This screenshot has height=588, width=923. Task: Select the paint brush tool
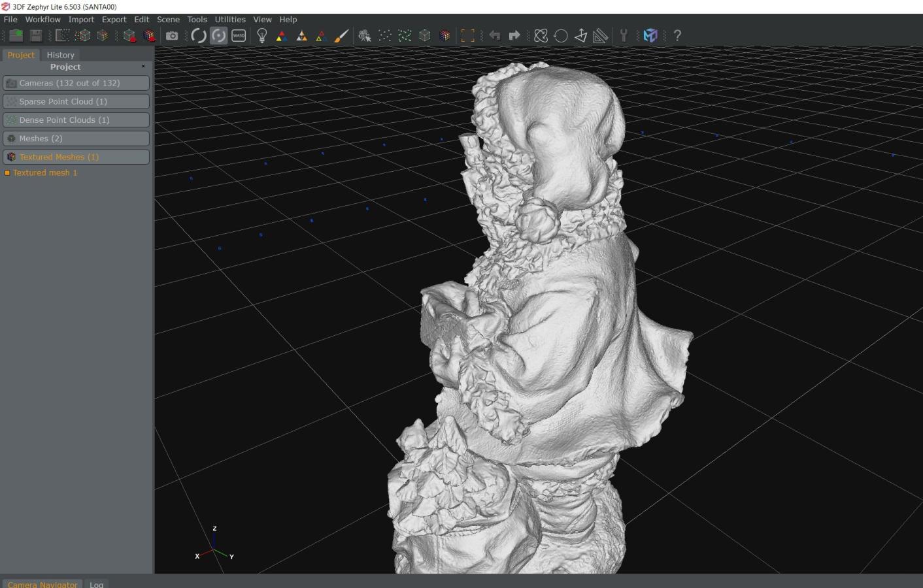click(341, 36)
